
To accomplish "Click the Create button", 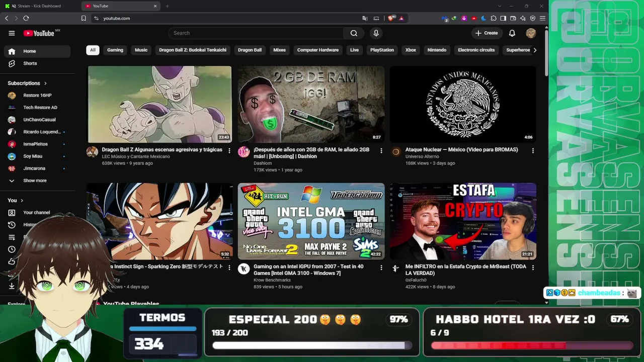I will coord(487,33).
